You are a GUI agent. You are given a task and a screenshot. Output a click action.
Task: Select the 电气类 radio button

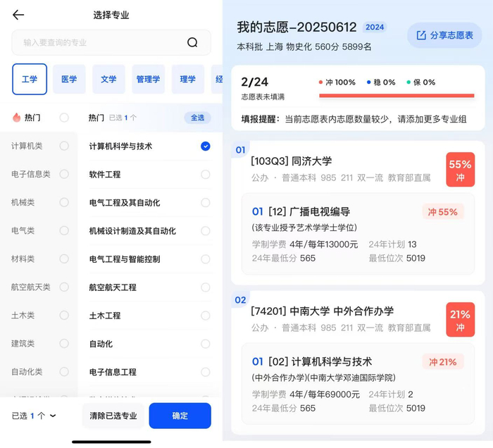(x=64, y=230)
